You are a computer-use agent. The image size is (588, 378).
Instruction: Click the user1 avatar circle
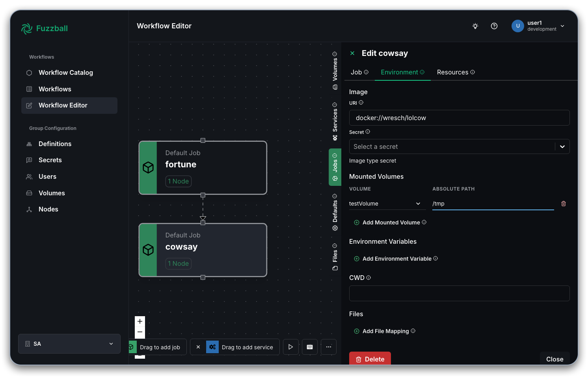(x=518, y=26)
